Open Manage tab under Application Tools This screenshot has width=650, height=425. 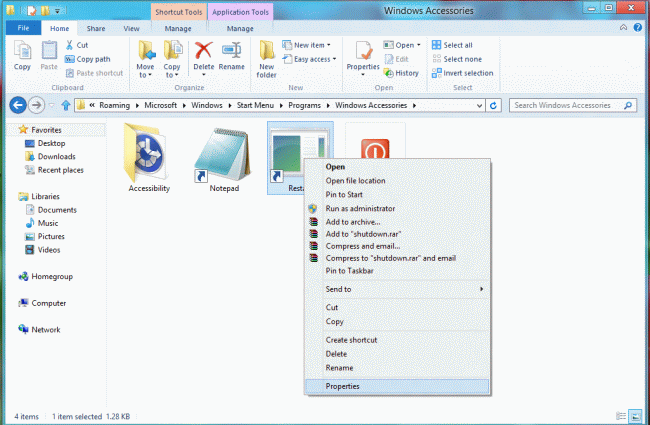tap(240, 28)
